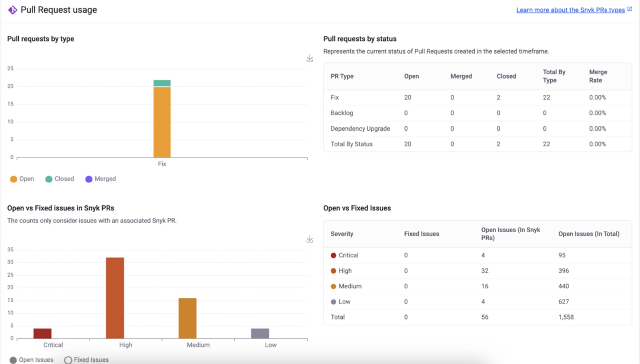The image size is (640, 364).
Task: Click the Total By Type column header
Action: (x=554, y=76)
